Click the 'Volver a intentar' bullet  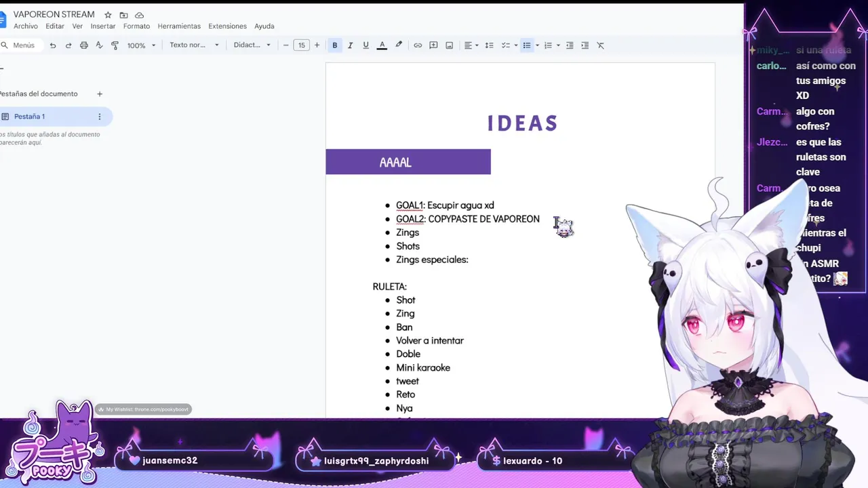coord(430,341)
